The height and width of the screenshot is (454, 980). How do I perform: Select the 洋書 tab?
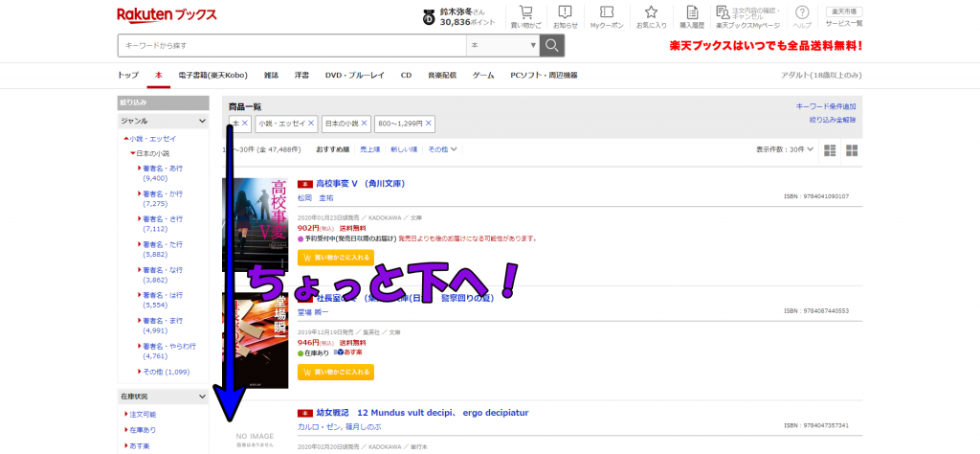[301, 75]
